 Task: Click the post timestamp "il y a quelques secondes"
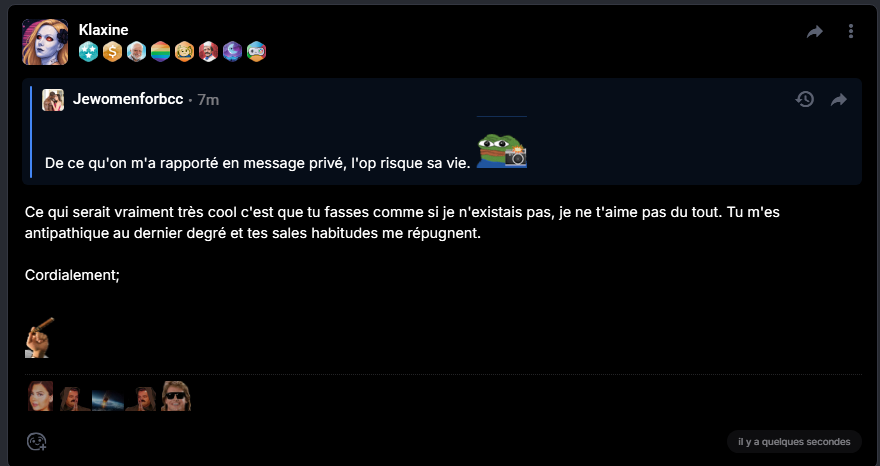(794, 442)
